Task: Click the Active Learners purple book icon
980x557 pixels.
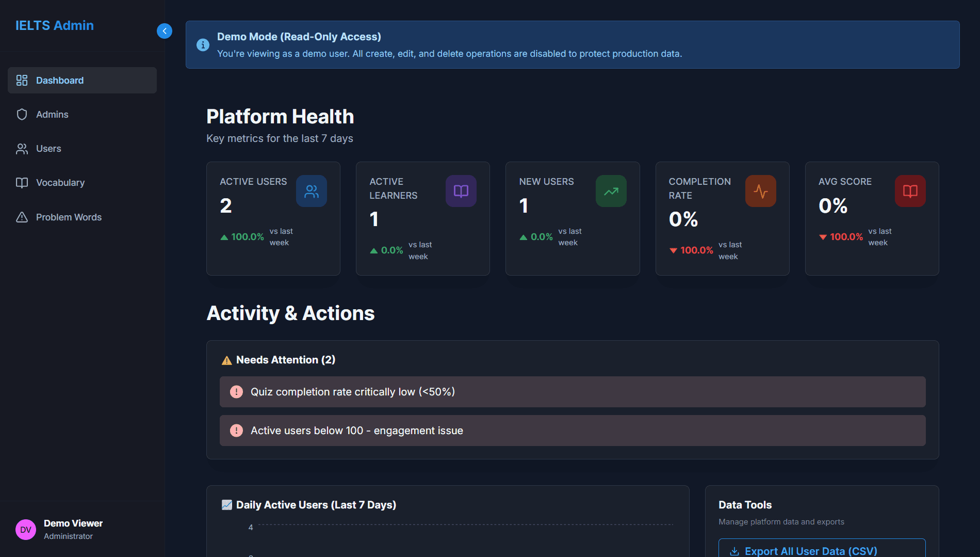Action: coord(461,192)
